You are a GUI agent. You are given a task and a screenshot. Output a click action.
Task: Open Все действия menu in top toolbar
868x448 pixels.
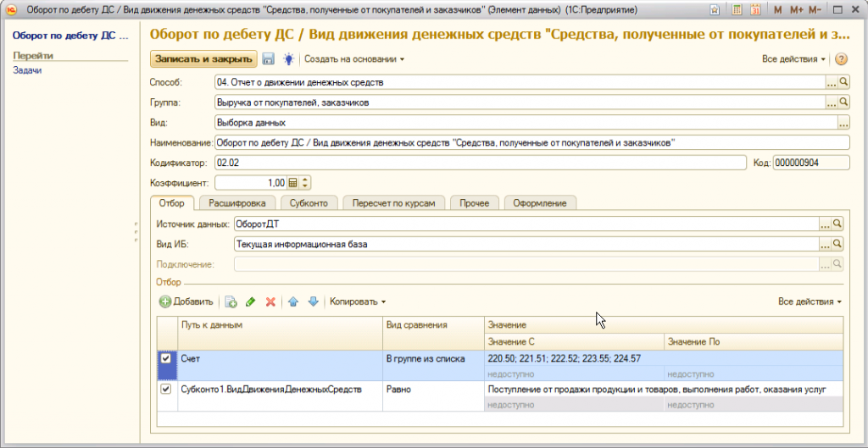point(793,59)
